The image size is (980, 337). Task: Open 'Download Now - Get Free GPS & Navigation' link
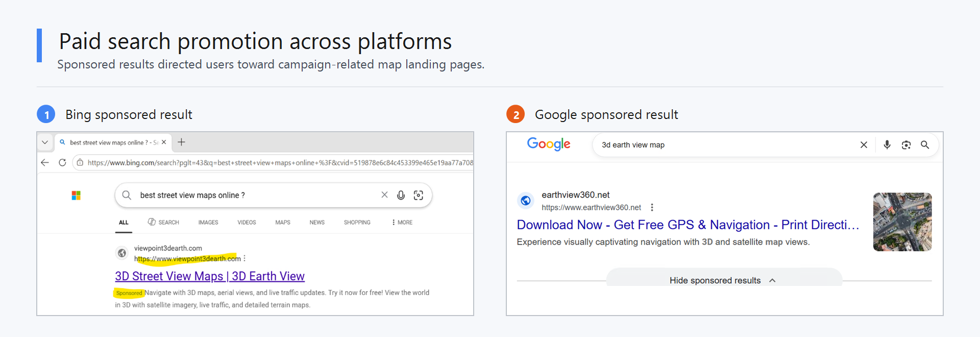click(x=688, y=225)
